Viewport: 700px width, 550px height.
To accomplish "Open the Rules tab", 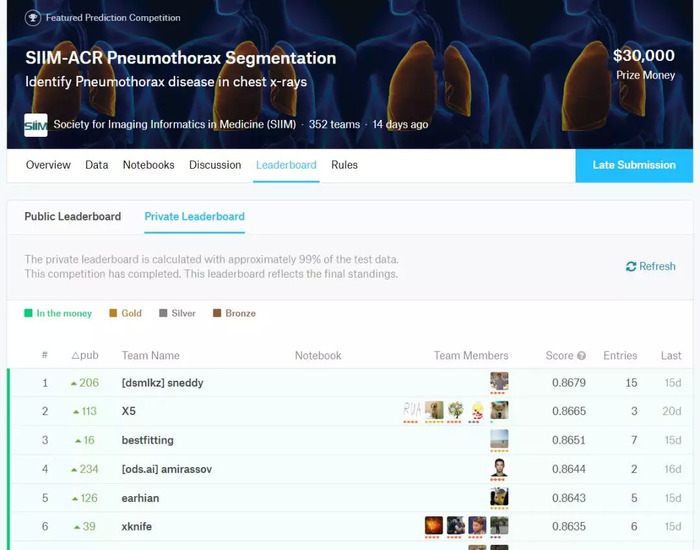I will 344,165.
